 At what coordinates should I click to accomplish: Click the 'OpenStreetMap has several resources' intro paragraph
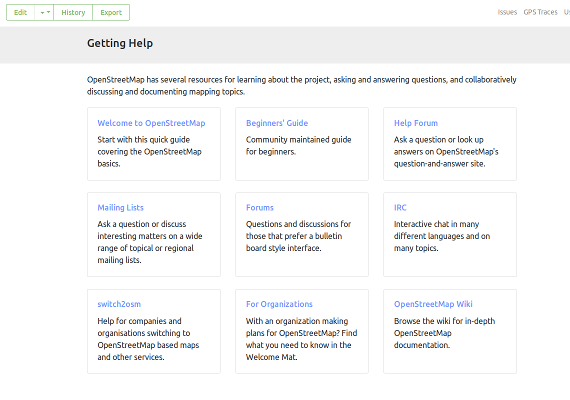click(302, 85)
